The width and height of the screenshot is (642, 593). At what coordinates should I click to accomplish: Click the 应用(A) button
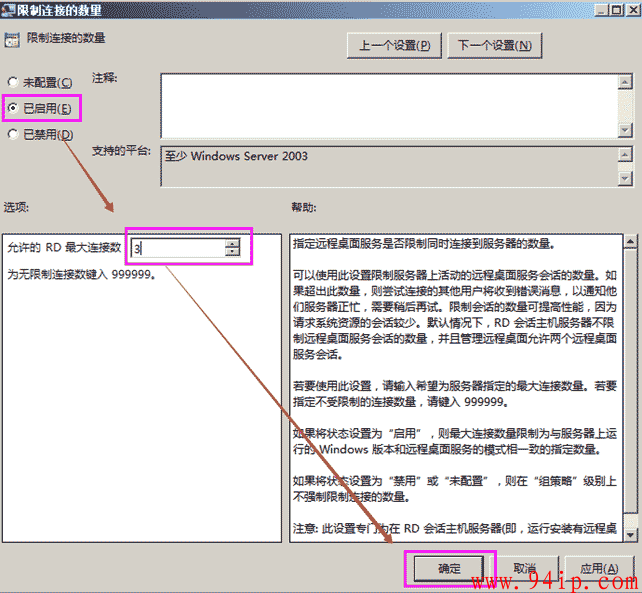pyautogui.click(x=599, y=568)
